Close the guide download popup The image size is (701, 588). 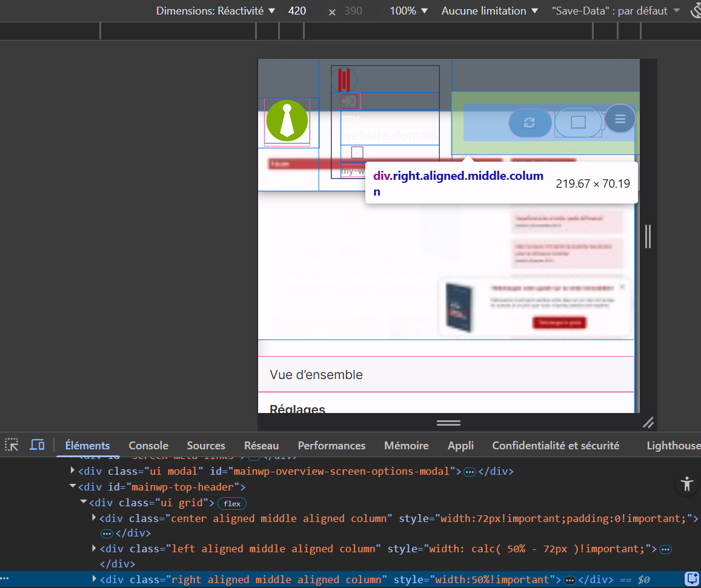[622, 287]
